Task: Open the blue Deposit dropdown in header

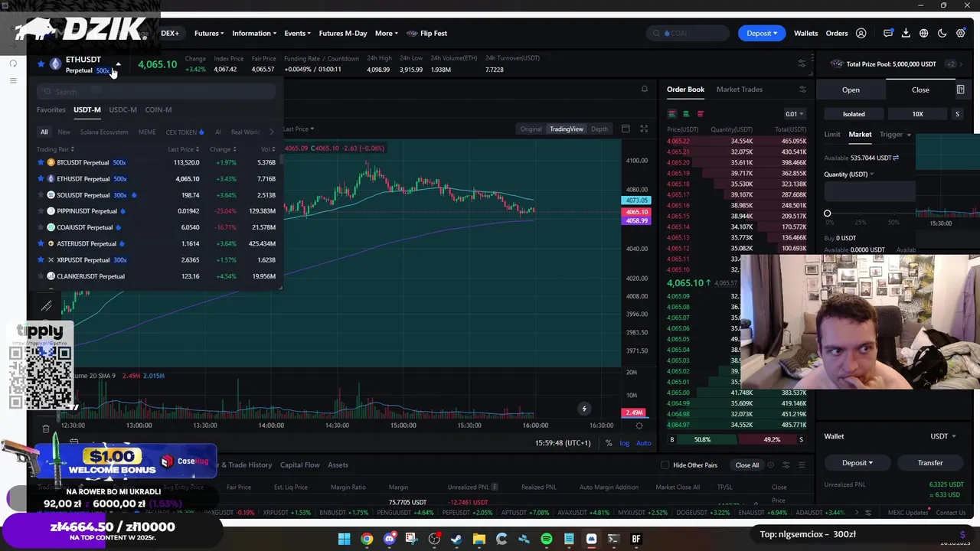Action: [761, 33]
